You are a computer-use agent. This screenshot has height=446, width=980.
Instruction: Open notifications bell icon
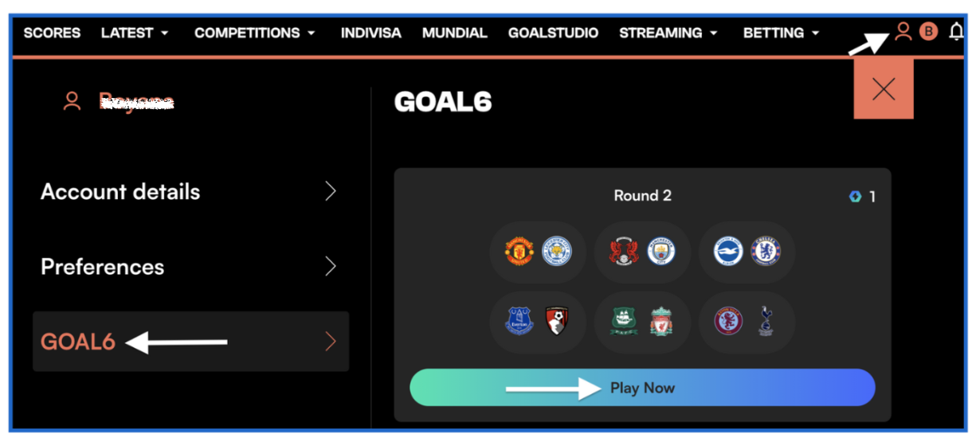coord(957,33)
